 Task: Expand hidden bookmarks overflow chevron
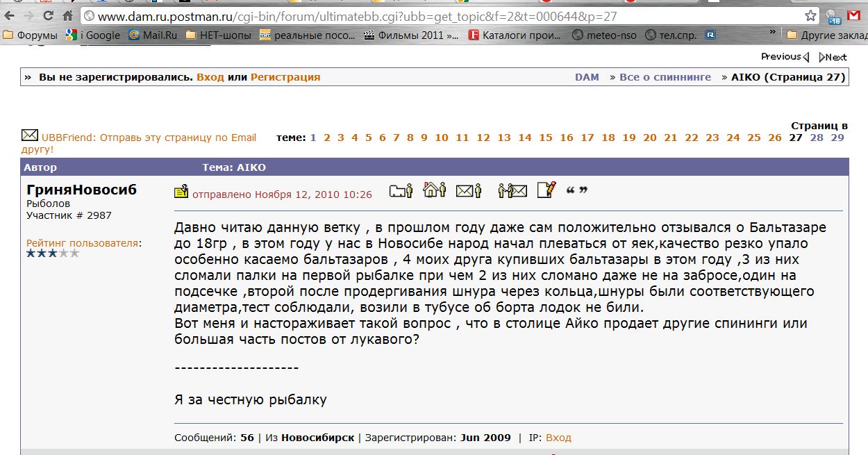pyautogui.click(x=773, y=32)
